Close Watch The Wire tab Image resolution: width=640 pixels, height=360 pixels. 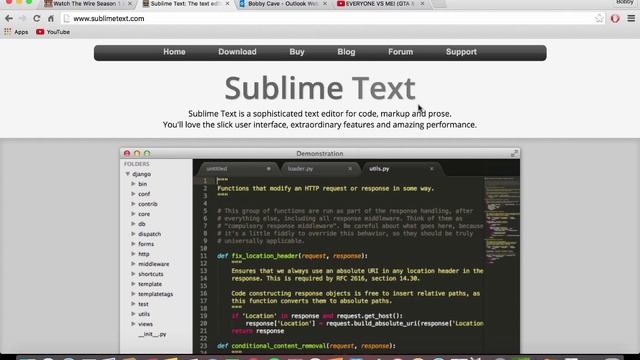(x=130, y=4)
